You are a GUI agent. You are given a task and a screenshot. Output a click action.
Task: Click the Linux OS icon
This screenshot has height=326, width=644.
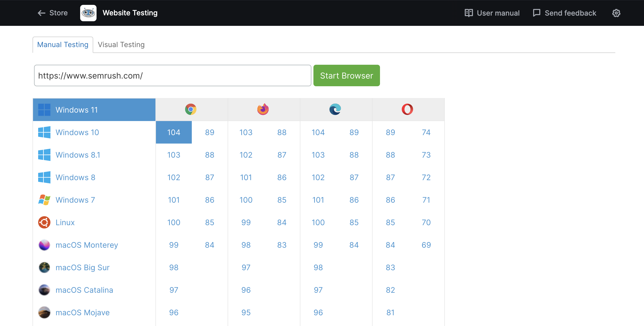pyautogui.click(x=44, y=222)
